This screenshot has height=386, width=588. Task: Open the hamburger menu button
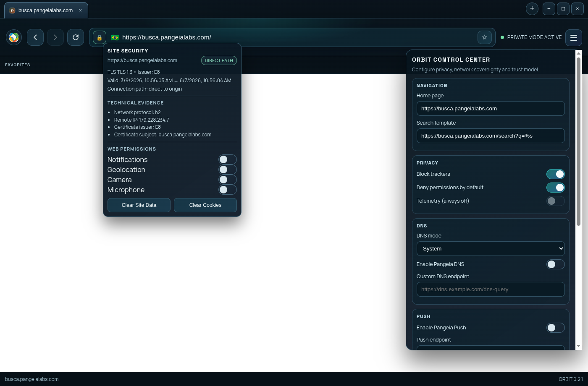pyautogui.click(x=574, y=38)
